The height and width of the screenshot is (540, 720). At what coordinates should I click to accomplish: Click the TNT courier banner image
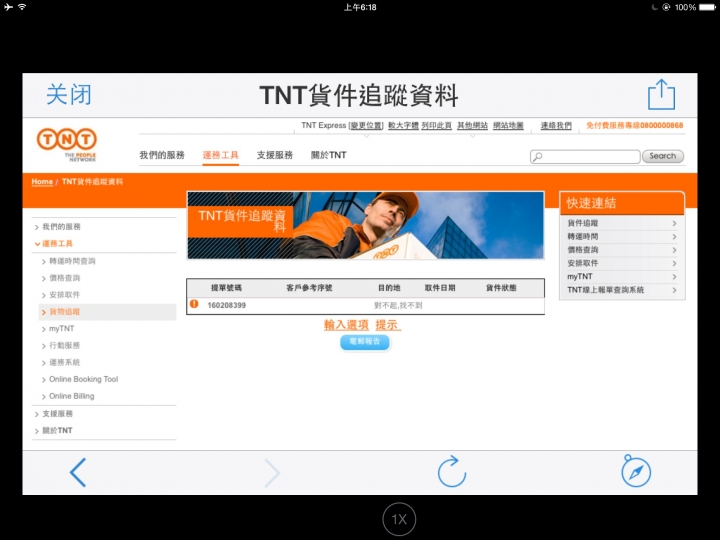[x=366, y=225]
